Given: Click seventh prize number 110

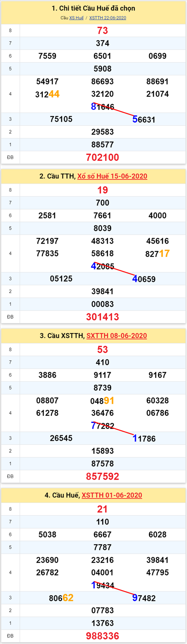Looking at the screenshot, I should 102,522.
